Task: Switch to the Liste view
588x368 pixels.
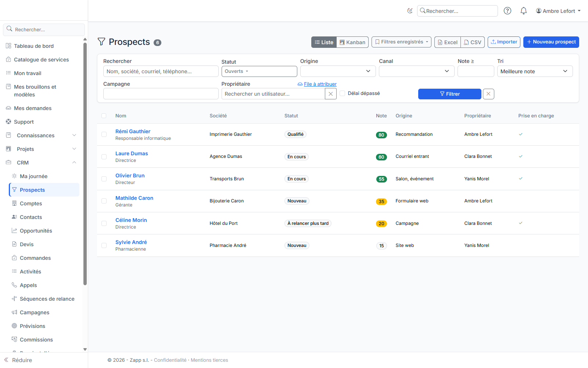Action: point(324,42)
